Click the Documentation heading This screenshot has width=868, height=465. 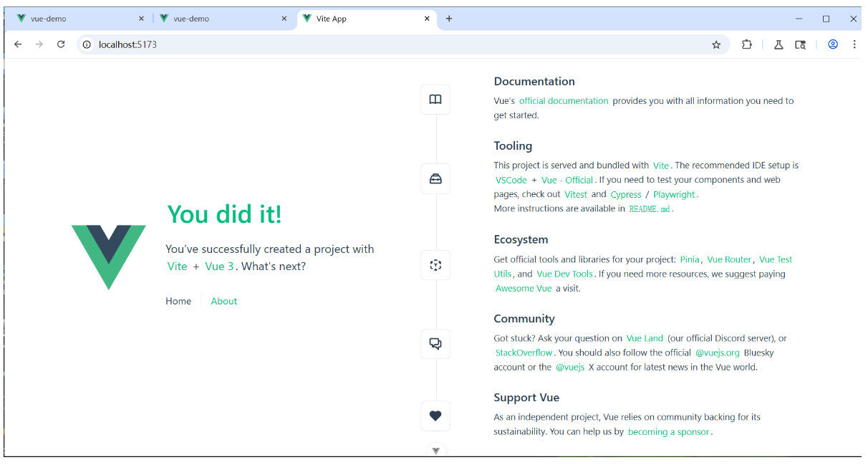pyautogui.click(x=534, y=81)
